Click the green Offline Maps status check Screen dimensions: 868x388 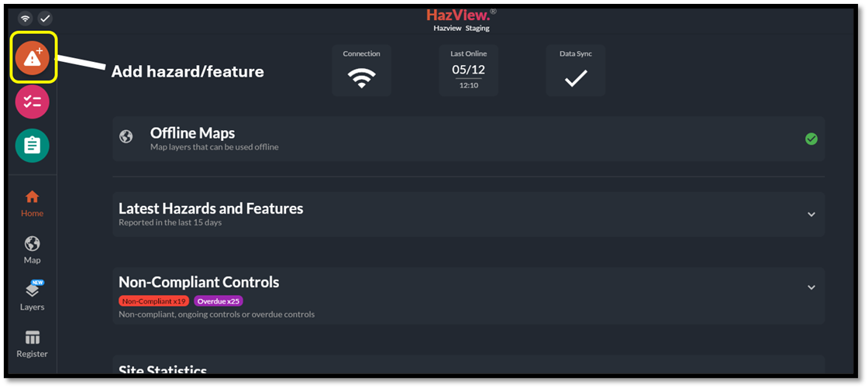(811, 139)
